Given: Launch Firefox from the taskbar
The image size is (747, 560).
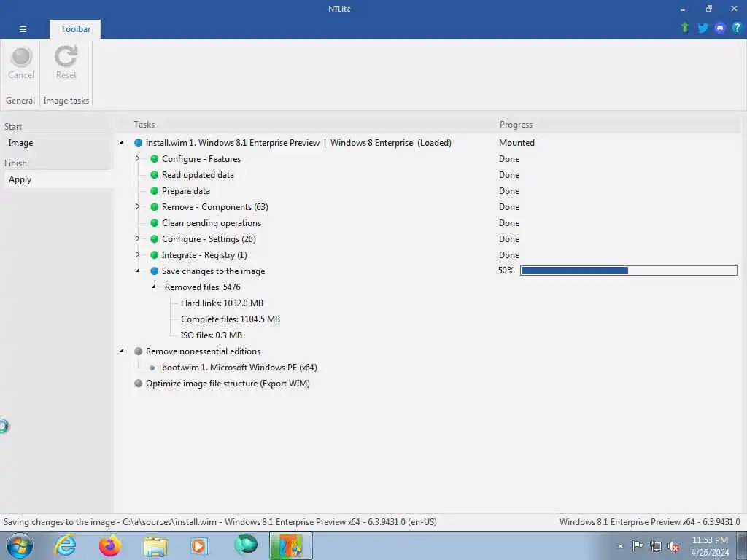Looking at the screenshot, I should (x=110, y=545).
